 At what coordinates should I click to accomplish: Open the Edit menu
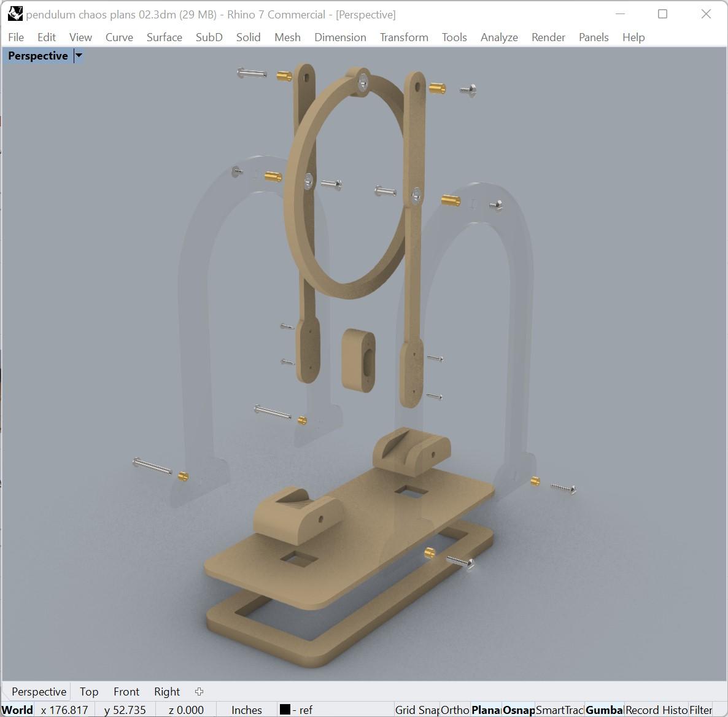coord(47,37)
